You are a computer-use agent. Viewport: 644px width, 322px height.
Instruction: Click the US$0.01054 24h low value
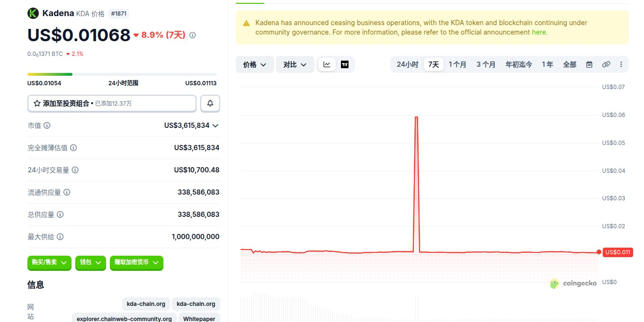[x=44, y=83]
